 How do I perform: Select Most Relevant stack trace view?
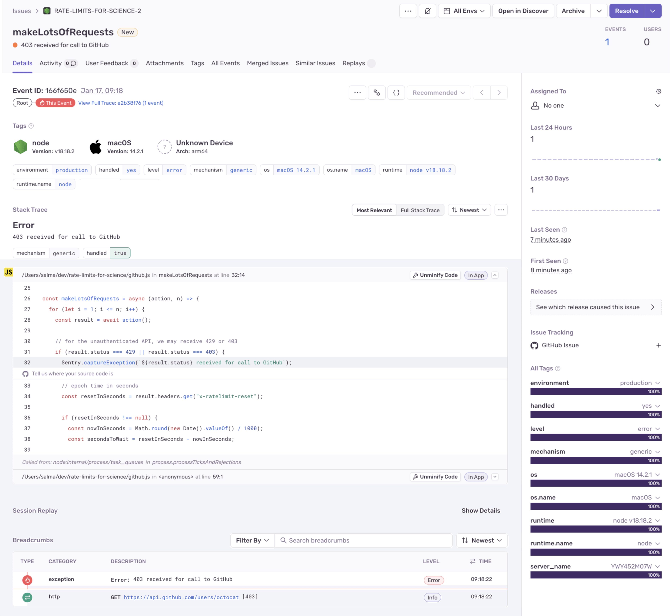(374, 210)
